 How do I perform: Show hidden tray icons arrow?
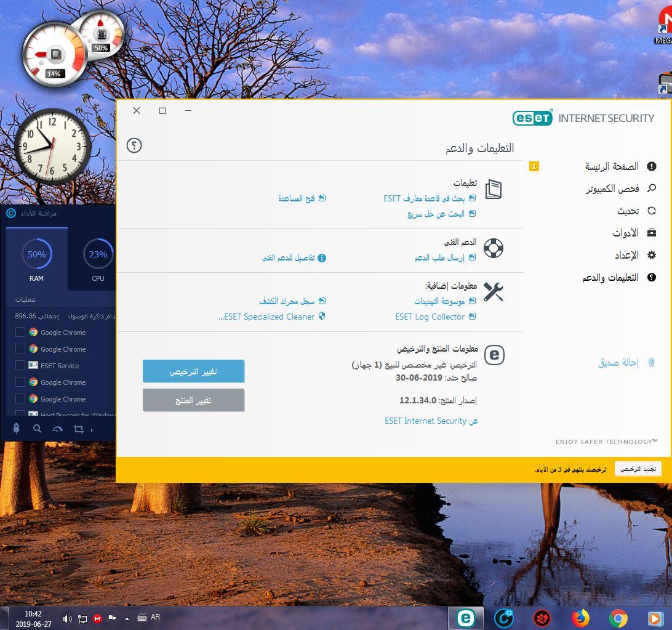(127, 619)
